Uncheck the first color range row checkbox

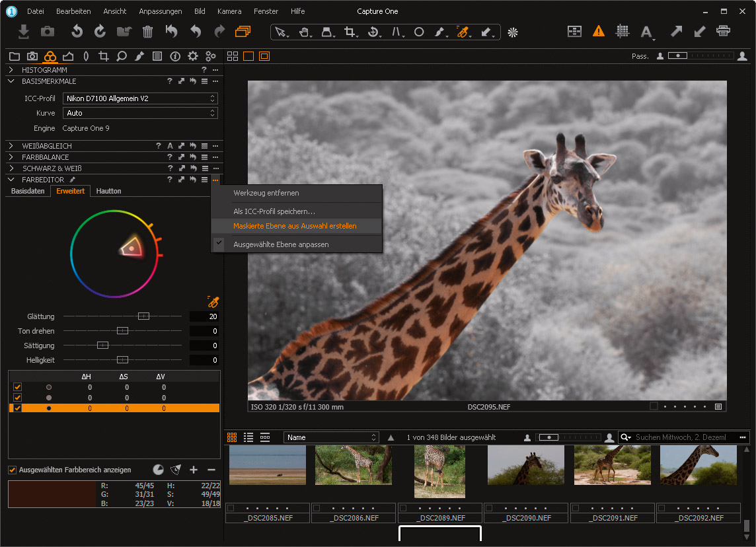(x=18, y=387)
